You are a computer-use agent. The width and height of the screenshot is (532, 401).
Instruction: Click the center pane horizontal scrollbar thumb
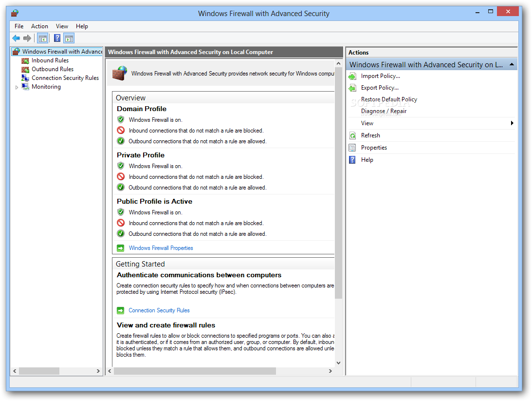195,371
